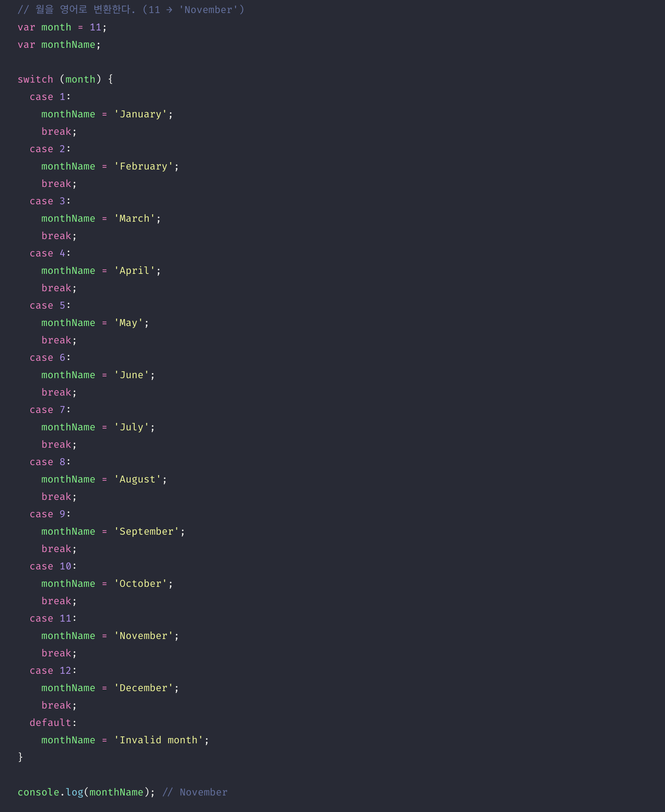This screenshot has height=812, width=665.
Task: Place cursor on 'case 11:' line
Action: (53, 618)
